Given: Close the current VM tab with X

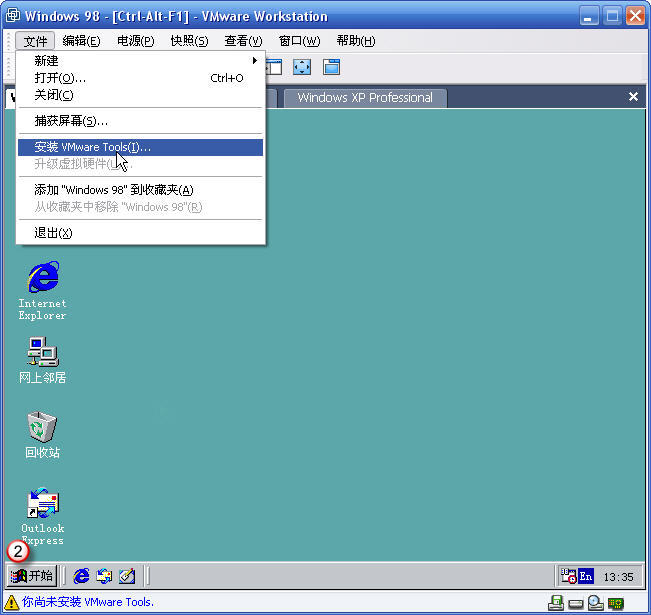Looking at the screenshot, I should (x=633, y=96).
